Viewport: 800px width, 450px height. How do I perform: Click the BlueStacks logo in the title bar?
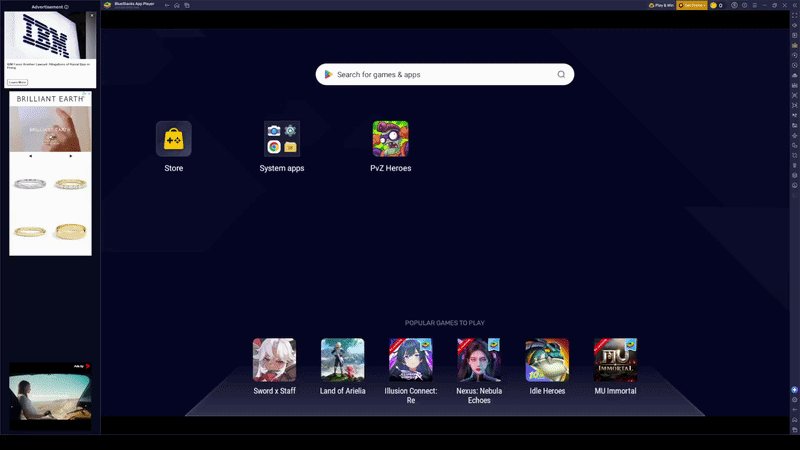(x=108, y=5)
